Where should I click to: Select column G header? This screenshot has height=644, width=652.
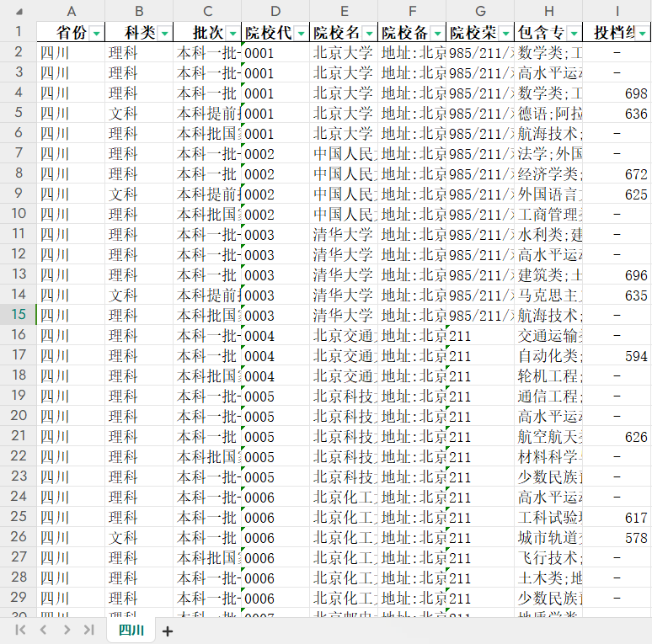pyautogui.click(x=480, y=11)
